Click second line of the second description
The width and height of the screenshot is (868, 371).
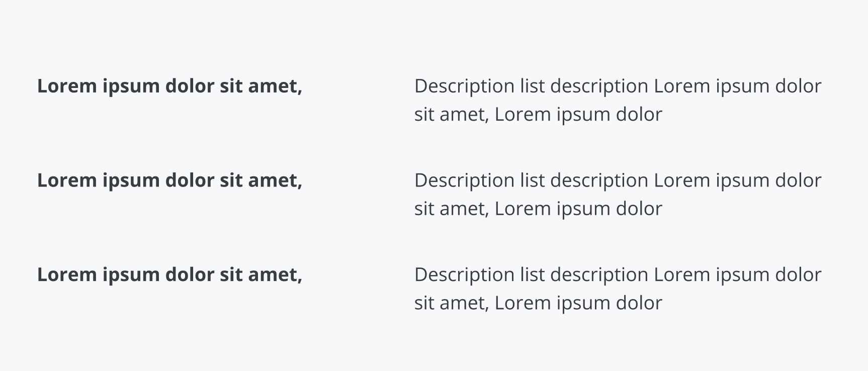[538, 209]
